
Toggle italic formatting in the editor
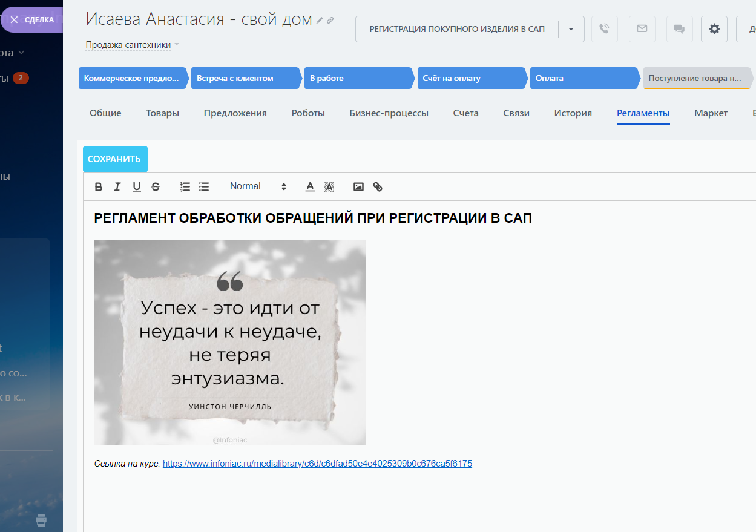117,187
